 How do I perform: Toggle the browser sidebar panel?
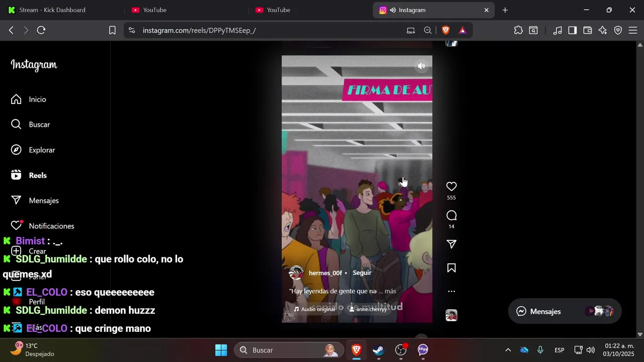click(x=573, y=30)
